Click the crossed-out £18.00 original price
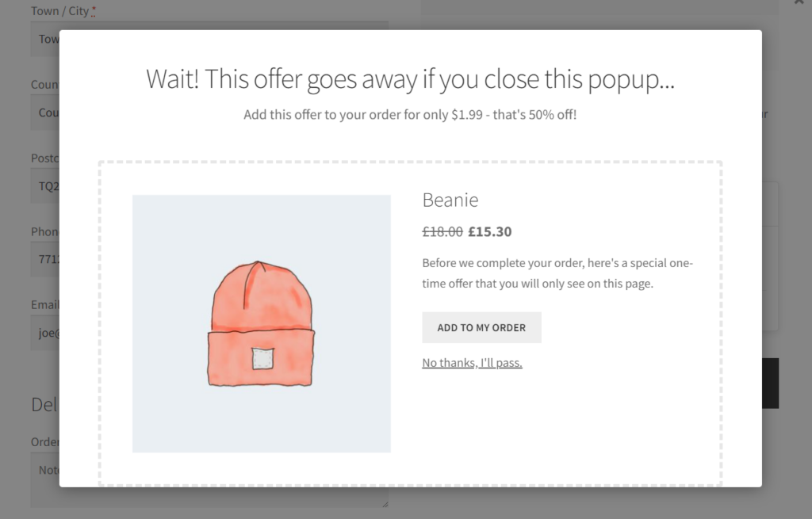The image size is (812, 519). (x=443, y=231)
